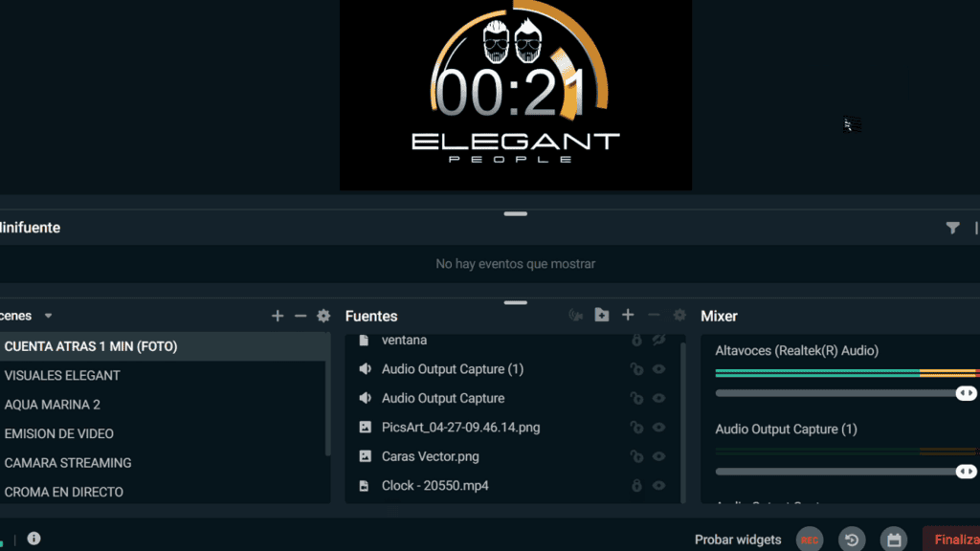Select scene VISUALES ELEGANT
Screen dimensions: 980x551
pyautogui.click(x=164, y=375)
